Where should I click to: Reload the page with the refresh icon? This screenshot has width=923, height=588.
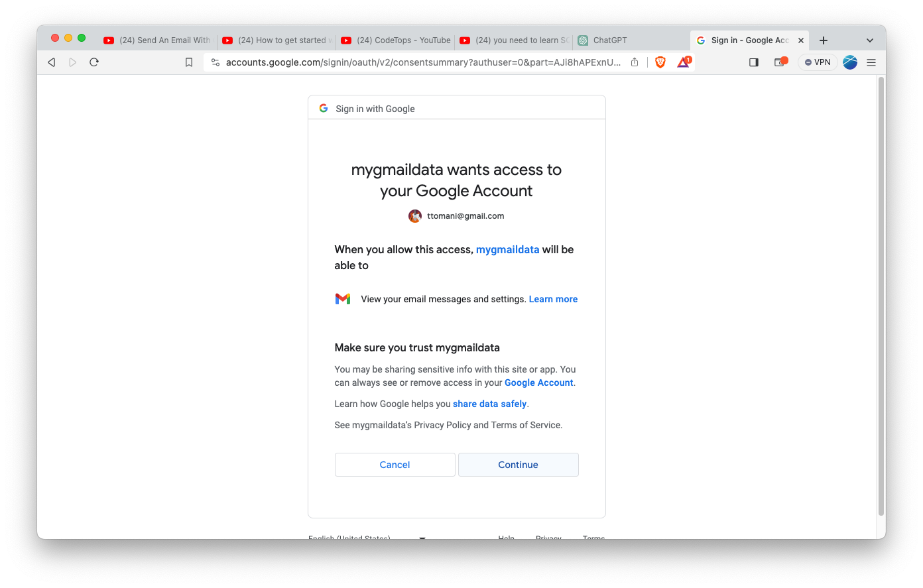click(94, 62)
